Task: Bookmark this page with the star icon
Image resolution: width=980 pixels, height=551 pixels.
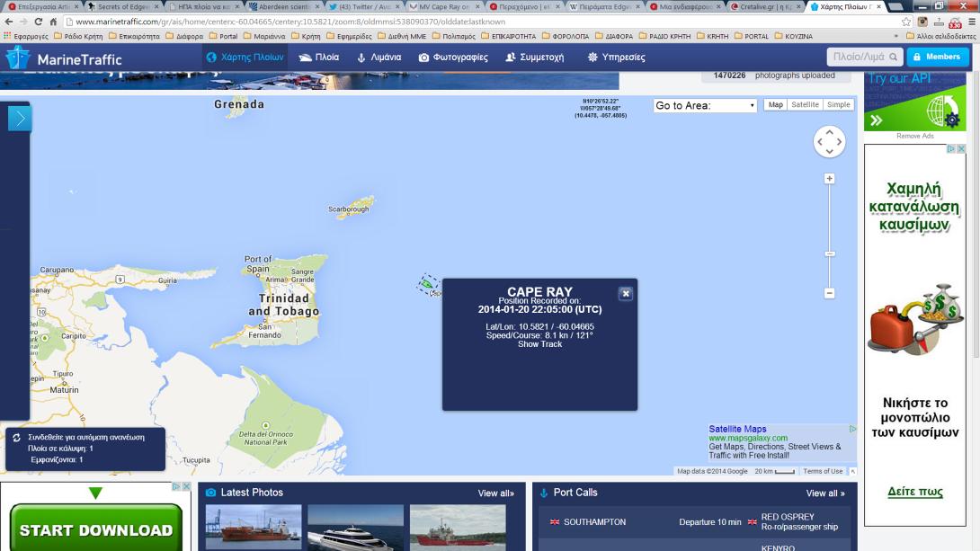Action: 905,22
